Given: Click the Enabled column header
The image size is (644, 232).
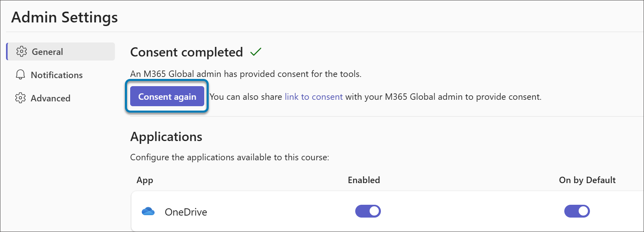Looking at the screenshot, I should (x=363, y=180).
